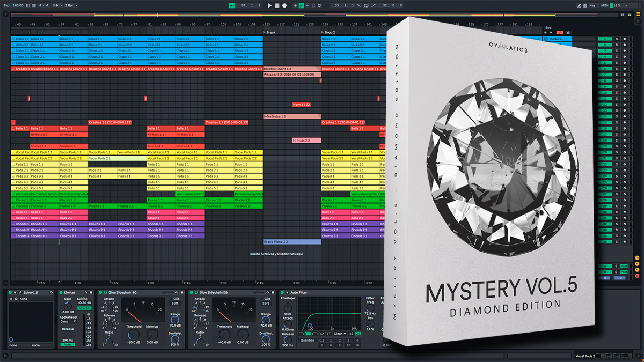Select the low-pass filter type in Auto Filter
The height and width of the screenshot is (362, 644).
(x=301, y=334)
